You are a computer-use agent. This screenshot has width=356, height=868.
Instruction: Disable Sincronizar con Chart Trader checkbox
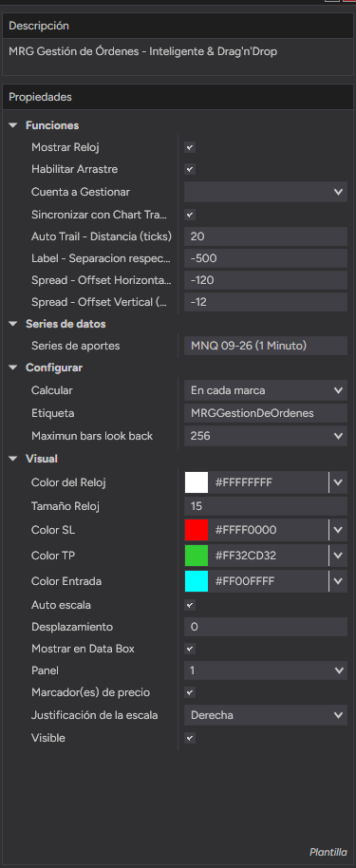(x=190, y=215)
